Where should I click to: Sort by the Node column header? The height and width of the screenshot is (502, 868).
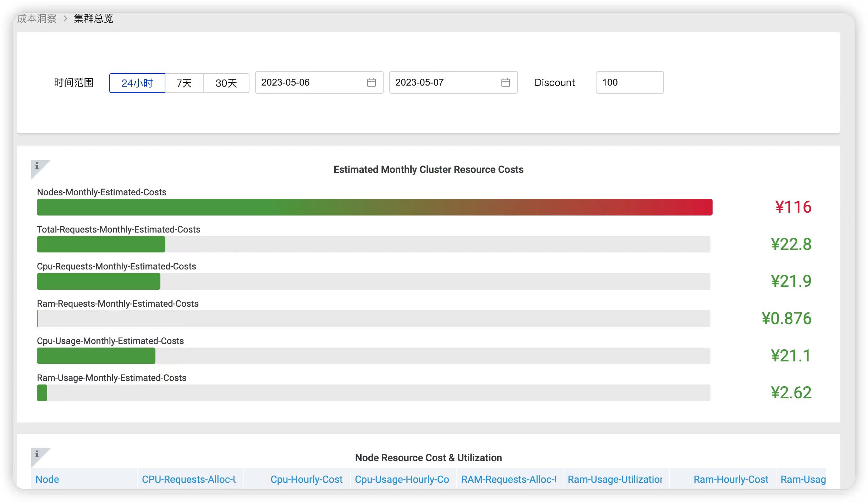[x=84, y=479]
